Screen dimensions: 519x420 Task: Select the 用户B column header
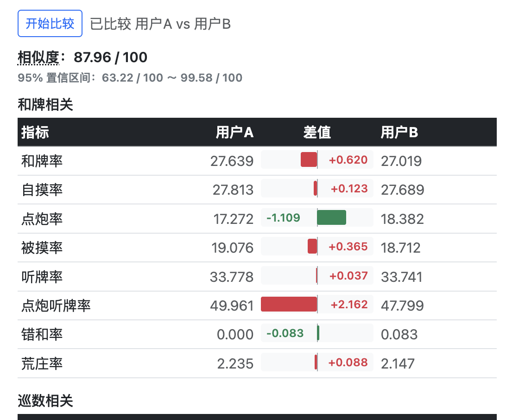[x=399, y=132]
